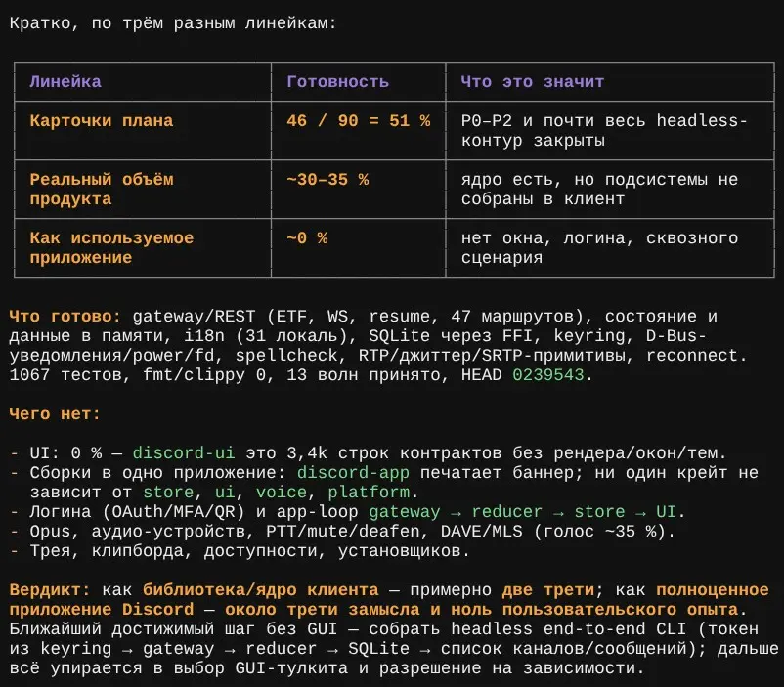Click the cell "нет окна, логина, сквозного сценария"

point(599,247)
